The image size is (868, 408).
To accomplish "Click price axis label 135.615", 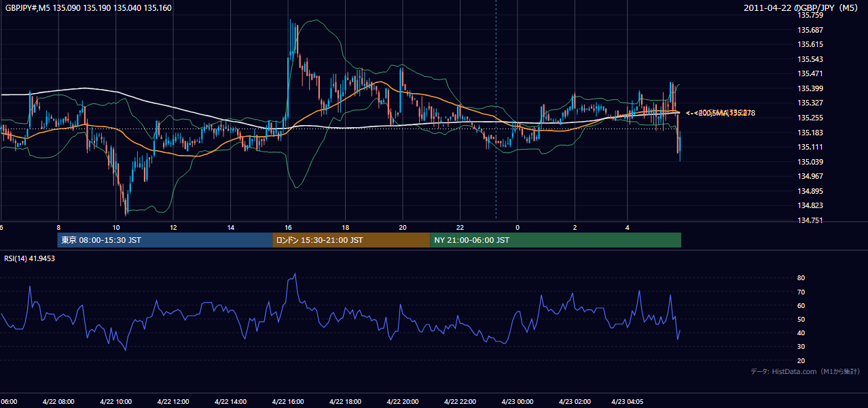I will 810,44.
